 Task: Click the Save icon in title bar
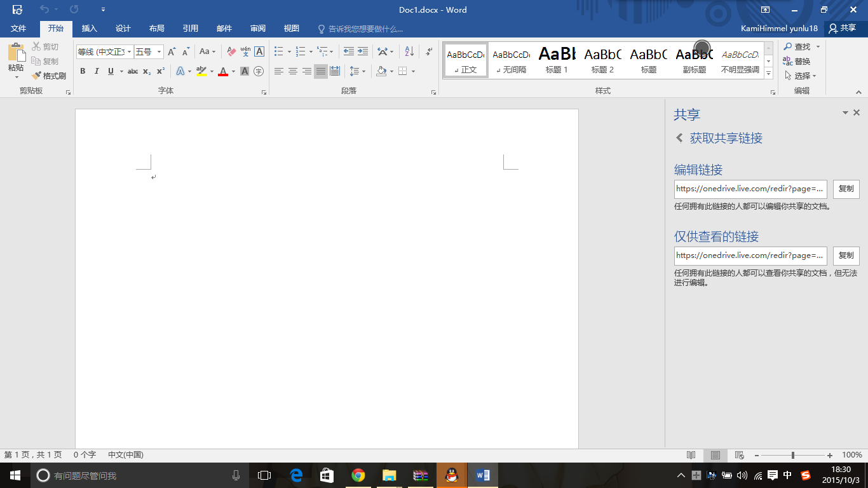point(17,10)
